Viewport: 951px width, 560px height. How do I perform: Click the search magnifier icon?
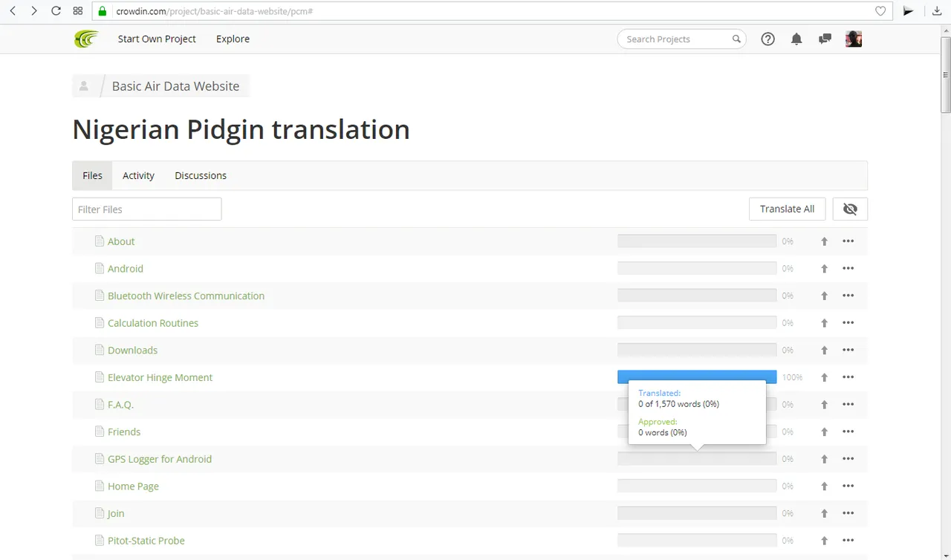click(x=736, y=39)
